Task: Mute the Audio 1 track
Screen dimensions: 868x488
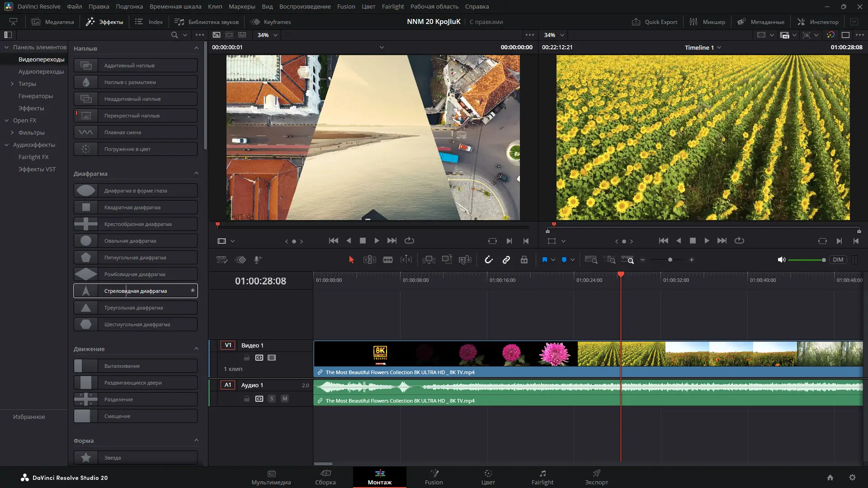Action: click(285, 399)
